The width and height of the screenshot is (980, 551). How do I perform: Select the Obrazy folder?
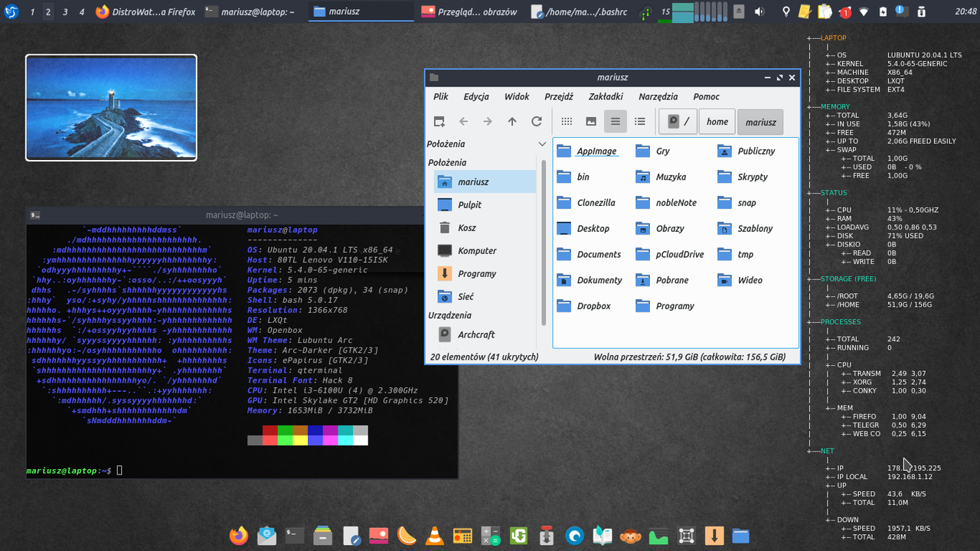coord(660,229)
